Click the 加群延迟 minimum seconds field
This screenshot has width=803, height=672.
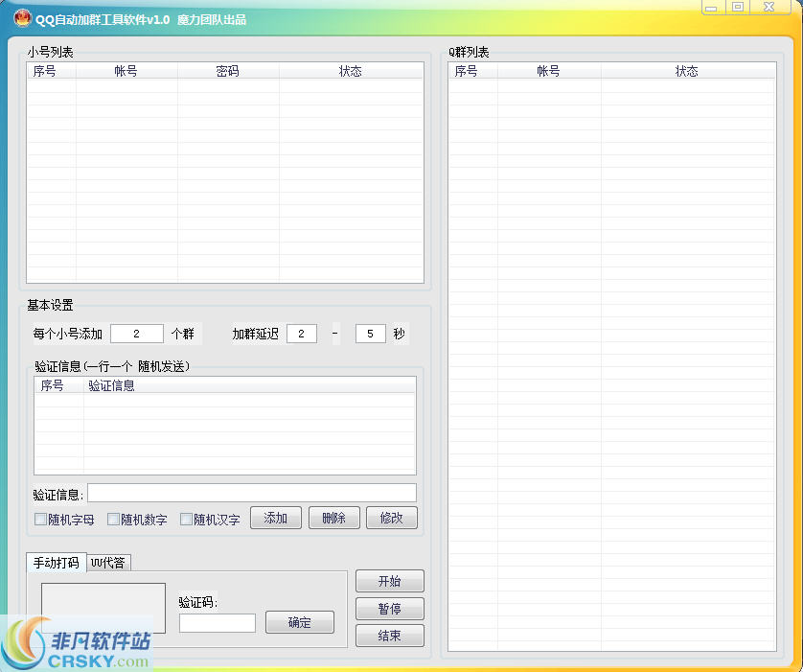click(x=301, y=333)
